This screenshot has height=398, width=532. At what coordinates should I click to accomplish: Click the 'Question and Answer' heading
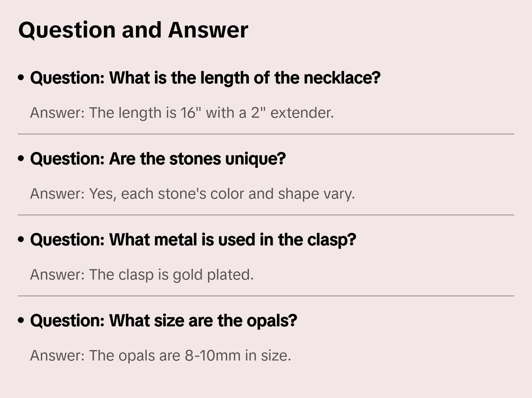(133, 30)
